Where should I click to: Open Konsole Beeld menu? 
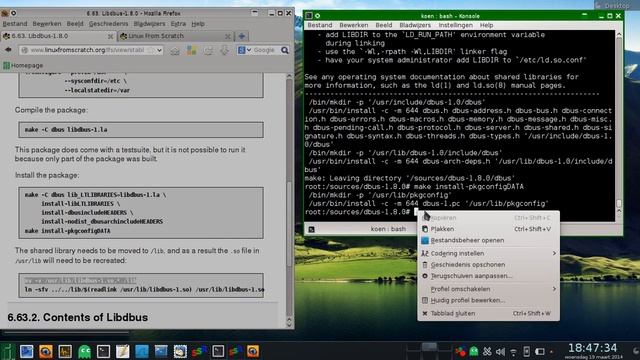384,25
